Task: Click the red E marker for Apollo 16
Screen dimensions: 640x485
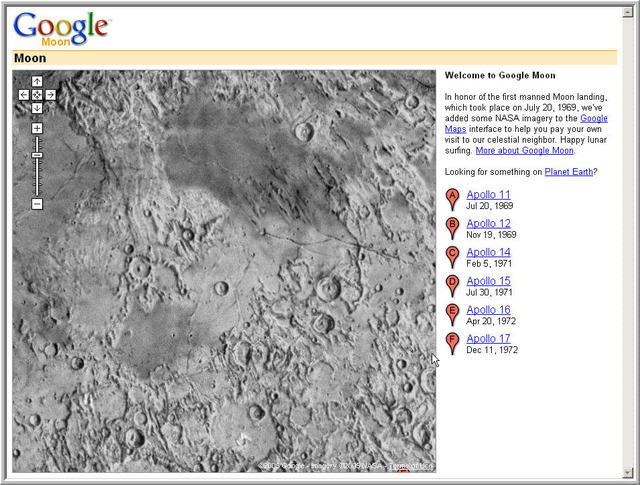Action: 452,314
